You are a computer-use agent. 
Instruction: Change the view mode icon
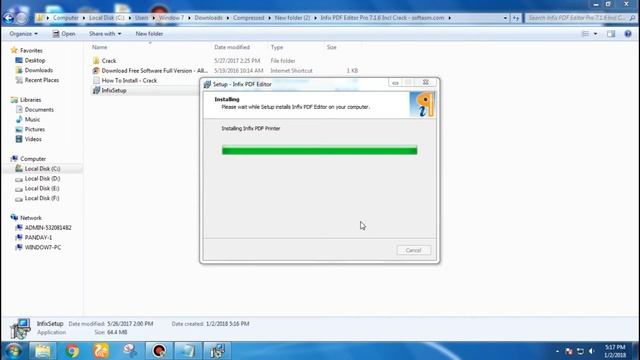(x=585, y=34)
